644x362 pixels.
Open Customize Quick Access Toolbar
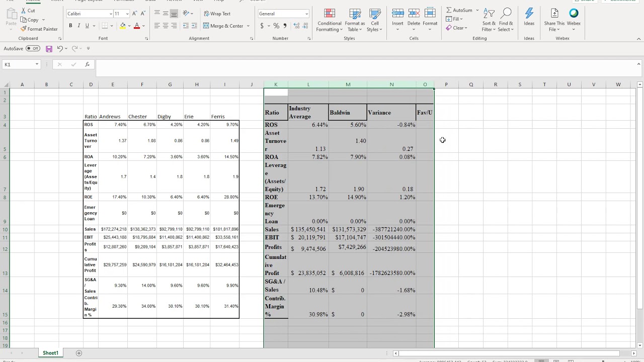point(88,48)
